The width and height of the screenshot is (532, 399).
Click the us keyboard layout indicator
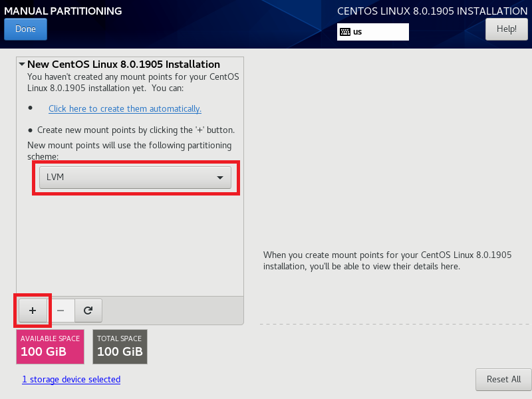373,32
